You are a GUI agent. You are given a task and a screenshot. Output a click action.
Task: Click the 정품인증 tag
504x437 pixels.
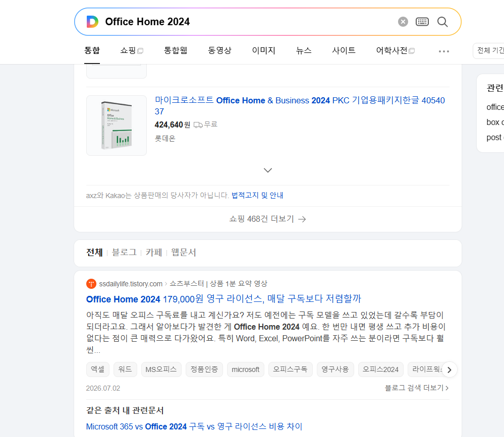click(x=204, y=369)
